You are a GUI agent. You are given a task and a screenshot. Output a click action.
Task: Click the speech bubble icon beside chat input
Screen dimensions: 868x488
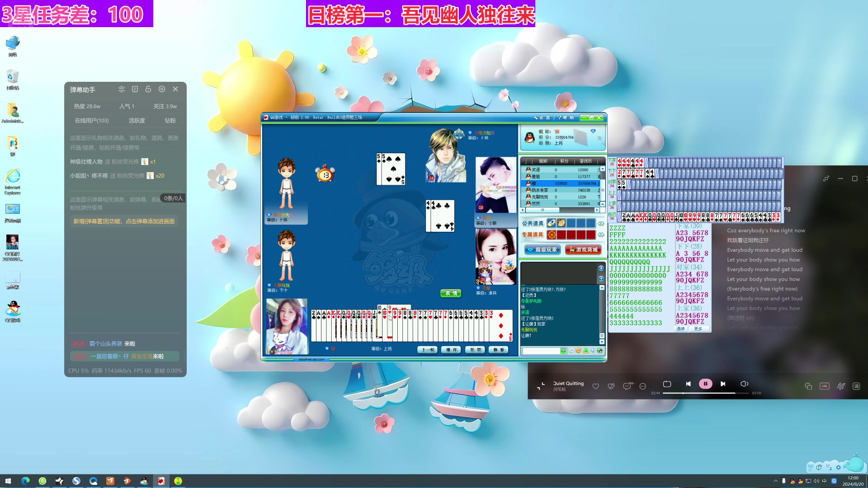pyautogui.click(x=571, y=351)
